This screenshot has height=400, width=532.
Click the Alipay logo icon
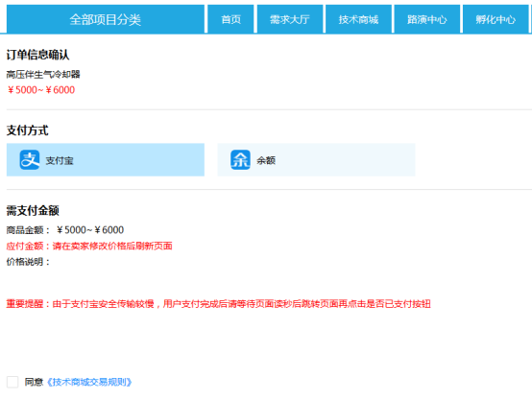[30, 159]
